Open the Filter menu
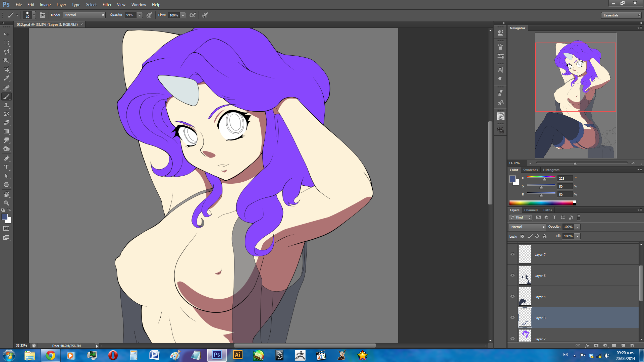 click(x=107, y=5)
